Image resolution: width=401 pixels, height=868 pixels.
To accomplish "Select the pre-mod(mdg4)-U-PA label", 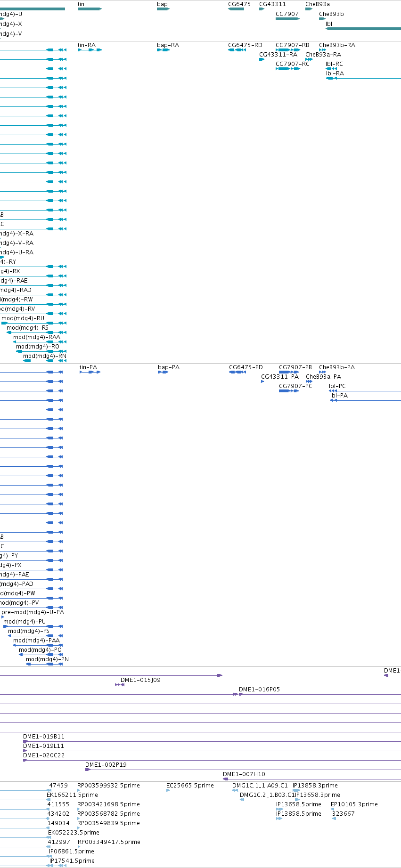I will (33, 612).
